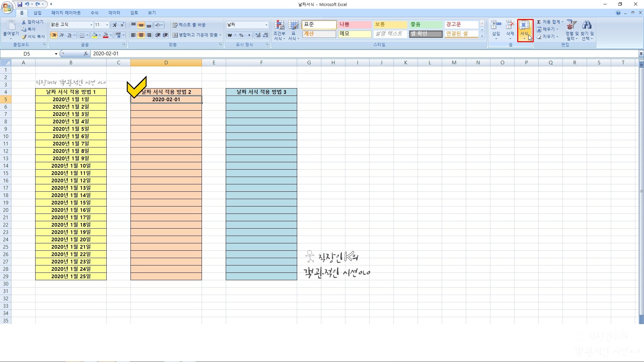The height and width of the screenshot is (362, 644).
Task: Toggle italic formatting button
Action: pos(61,35)
